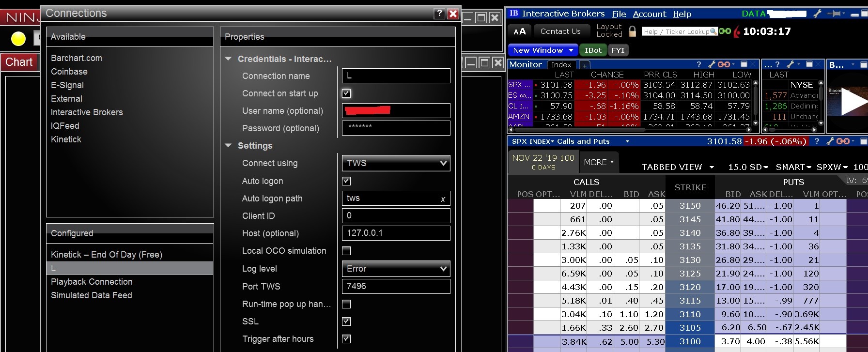This screenshot has height=352, width=868.
Task: Open the File menu in Interactive Brokers
Action: (619, 14)
